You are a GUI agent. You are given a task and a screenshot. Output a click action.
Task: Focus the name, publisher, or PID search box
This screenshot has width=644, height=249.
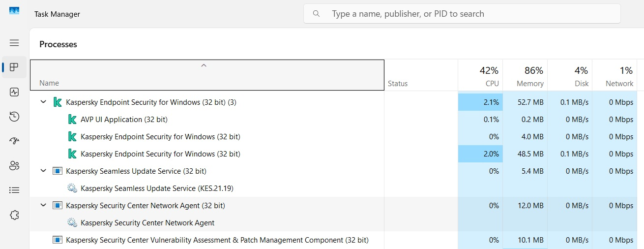point(462,14)
